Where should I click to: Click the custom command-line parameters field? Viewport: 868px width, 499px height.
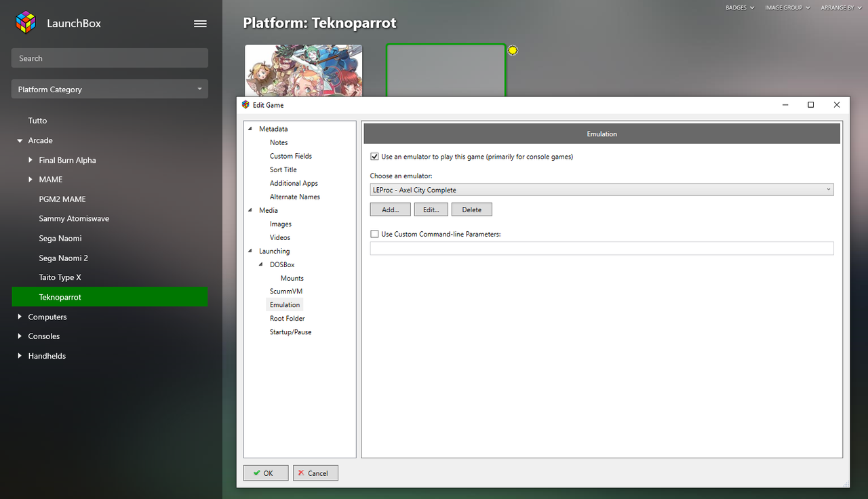pos(601,248)
